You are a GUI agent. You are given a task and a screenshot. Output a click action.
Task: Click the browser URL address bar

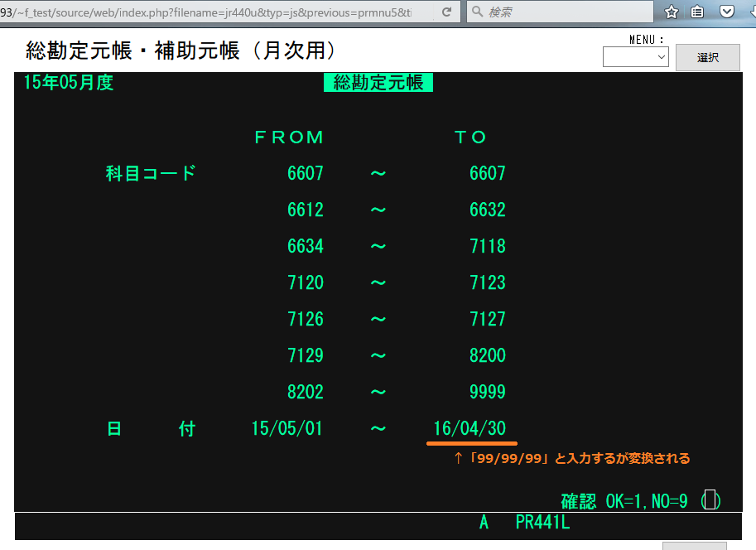215,12
